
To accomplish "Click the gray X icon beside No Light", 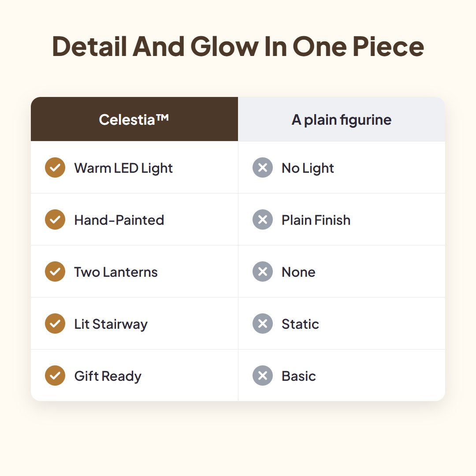I will coord(263,167).
